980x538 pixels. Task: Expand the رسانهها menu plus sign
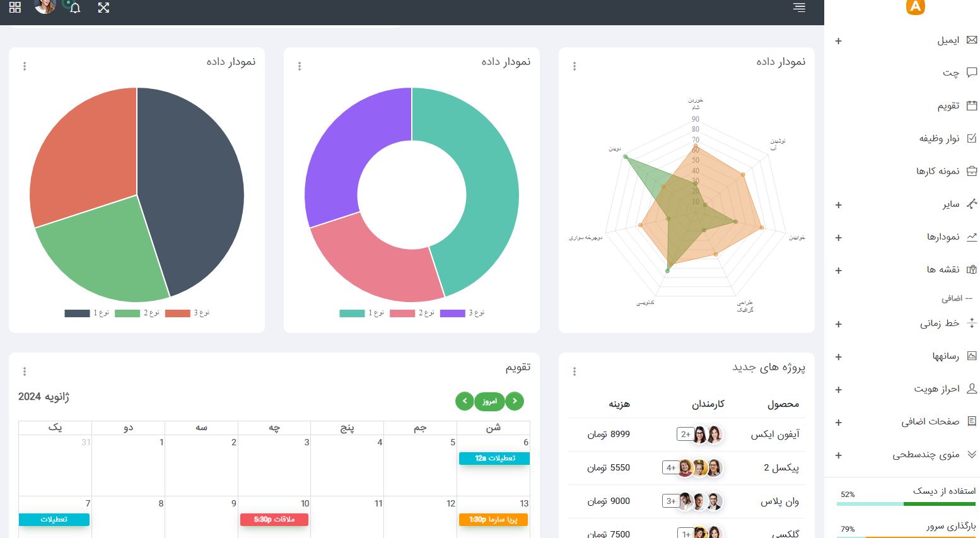(838, 357)
